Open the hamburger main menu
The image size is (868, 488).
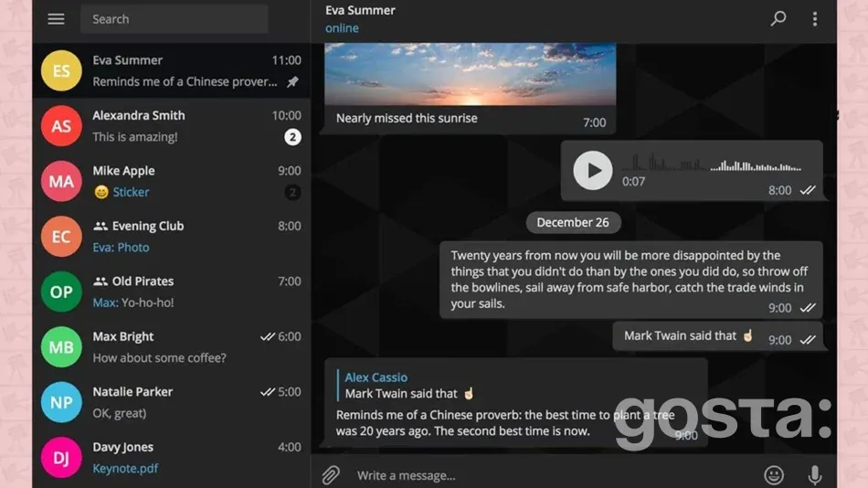56,19
